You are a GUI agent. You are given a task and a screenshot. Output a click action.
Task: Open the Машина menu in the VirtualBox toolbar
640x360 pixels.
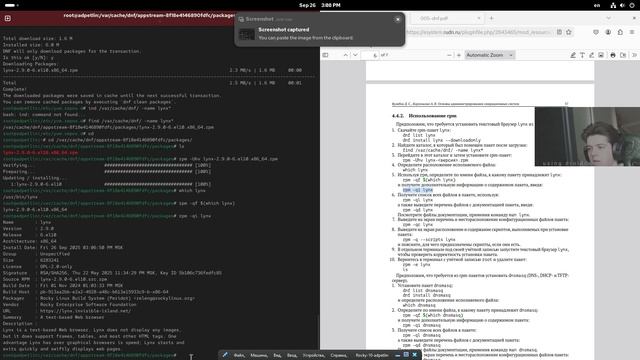click(x=258, y=356)
